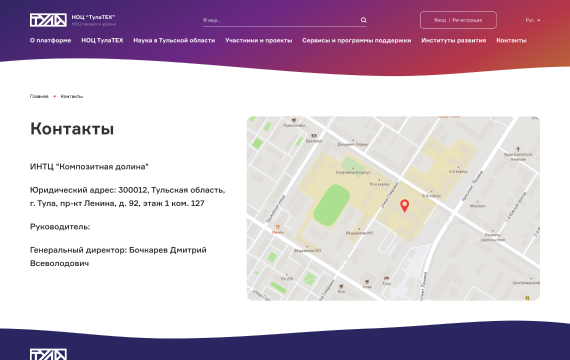Click the search magnifier icon
Screen dimensions: 570x360
(x=364, y=20)
